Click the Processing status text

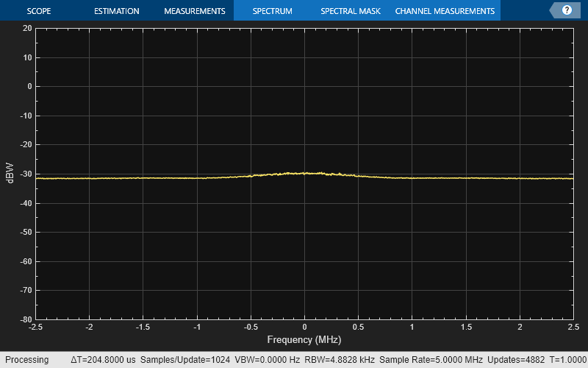pyautogui.click(x=26, y=360)
